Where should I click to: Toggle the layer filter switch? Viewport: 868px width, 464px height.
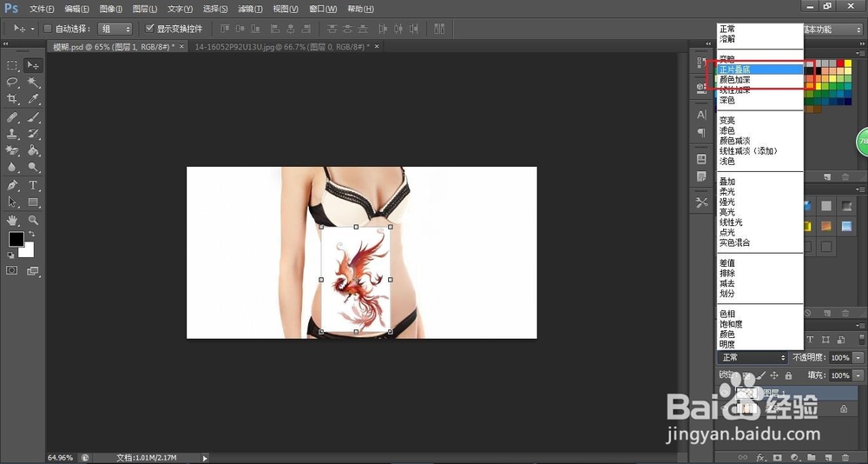(861, 339)
